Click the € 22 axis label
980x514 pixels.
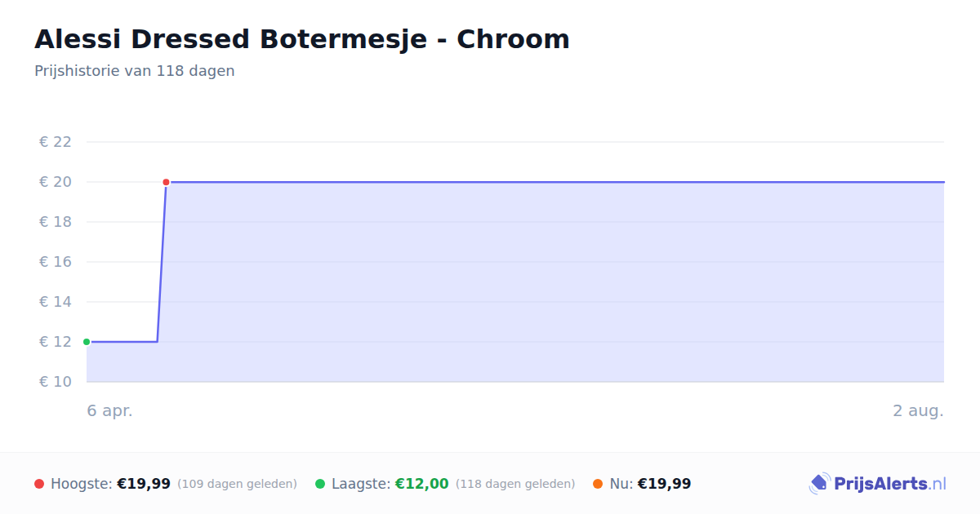click(x=56, y=142)
